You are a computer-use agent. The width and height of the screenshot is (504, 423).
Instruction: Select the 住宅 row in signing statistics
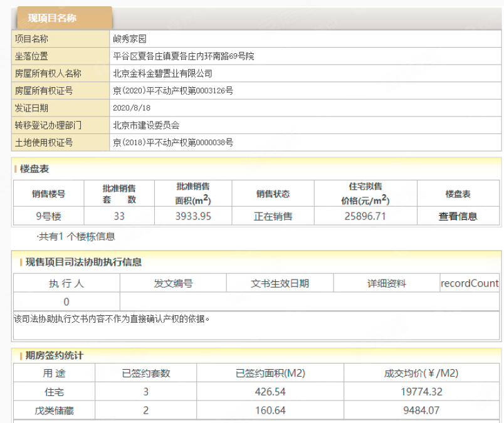[x=53, y=392]
